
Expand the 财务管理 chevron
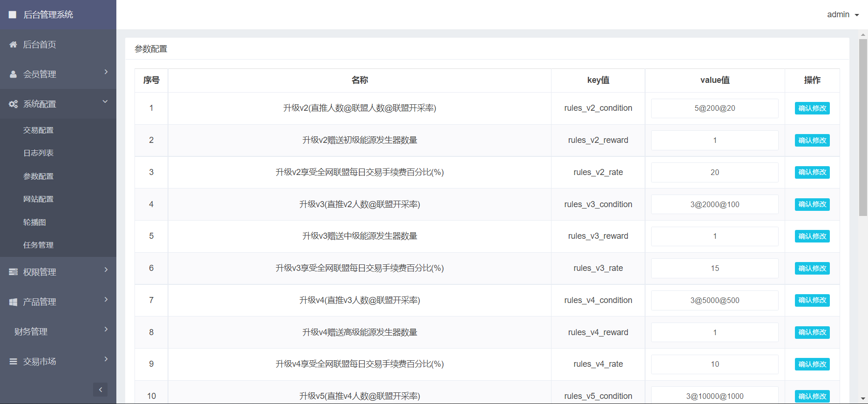pyautogui.click(x=106, y=329)
